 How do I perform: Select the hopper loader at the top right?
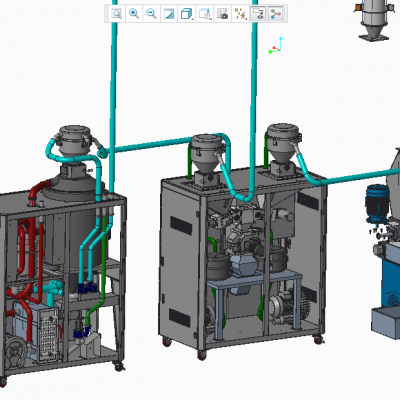(373, 19)
